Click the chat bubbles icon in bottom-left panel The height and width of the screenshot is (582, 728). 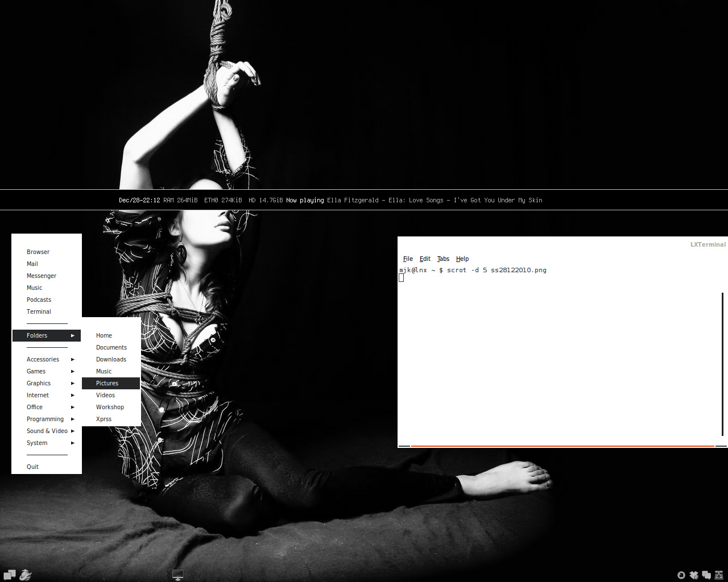tap(10, 575)
